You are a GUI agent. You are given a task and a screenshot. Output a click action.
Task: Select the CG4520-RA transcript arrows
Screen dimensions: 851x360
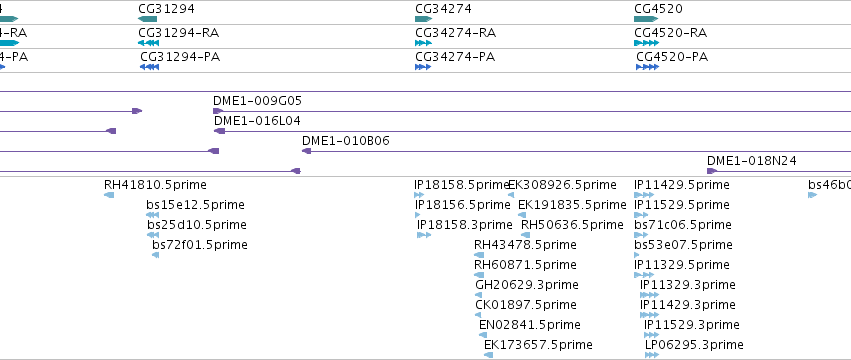pyautogui.click(x=646, y=43)
